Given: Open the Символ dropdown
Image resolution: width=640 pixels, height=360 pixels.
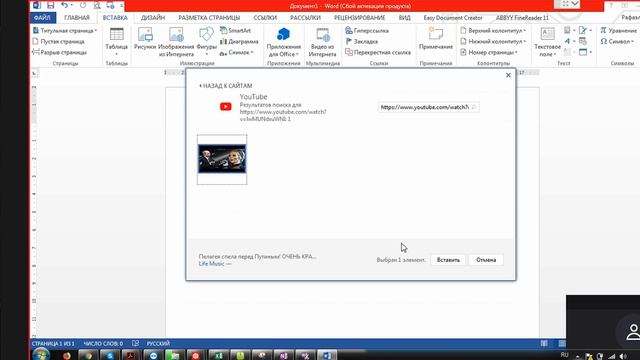Looking at the screenshot, I should click(617, 42).
